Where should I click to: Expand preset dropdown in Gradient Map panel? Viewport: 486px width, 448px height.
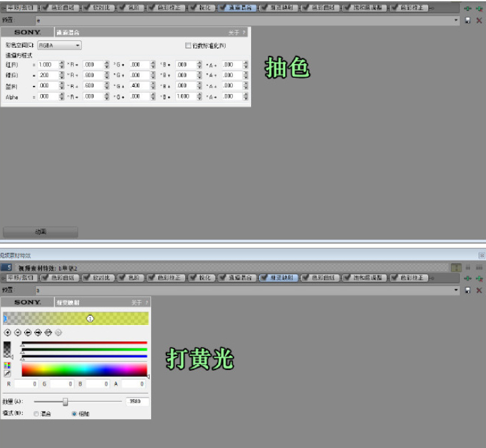tap(456, 290)
